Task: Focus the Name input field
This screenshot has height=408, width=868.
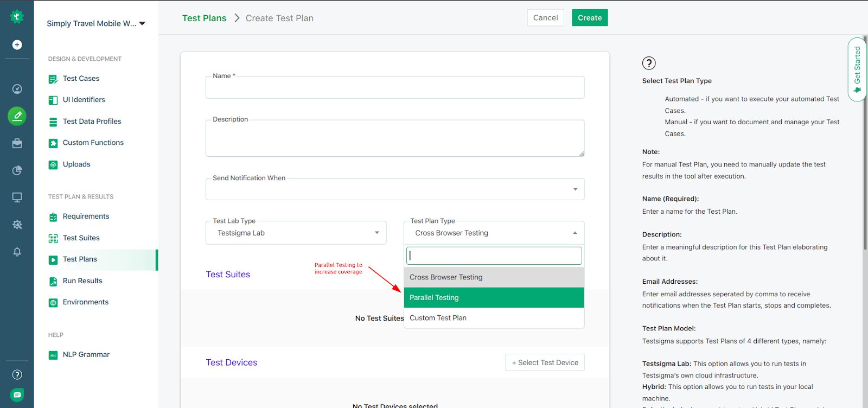Action: click(395, 87)
